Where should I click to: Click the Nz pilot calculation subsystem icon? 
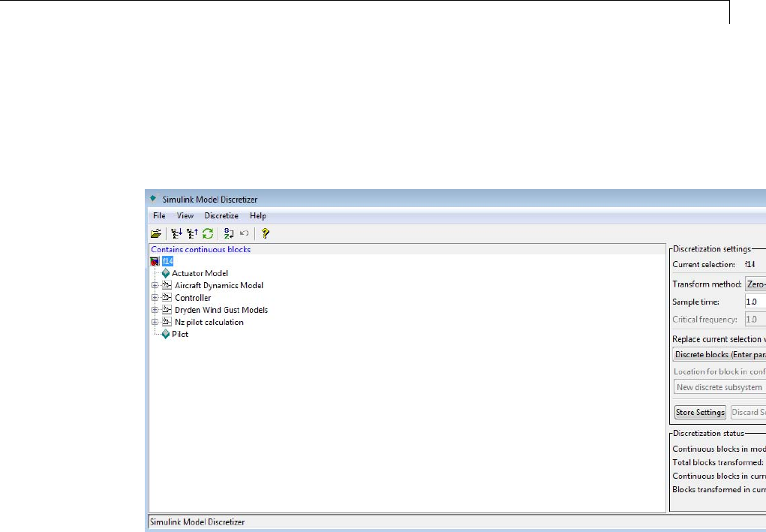coord(167,322)
